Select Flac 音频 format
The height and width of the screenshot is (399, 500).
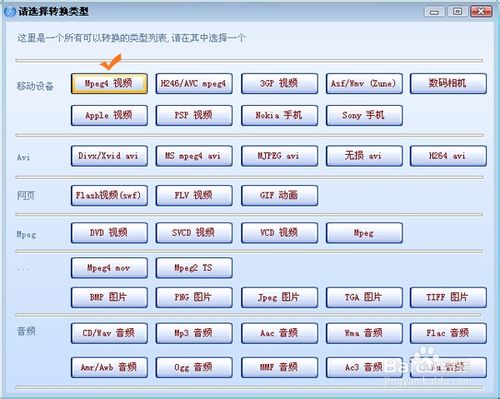pyautogui.click(x=448, y=333)
